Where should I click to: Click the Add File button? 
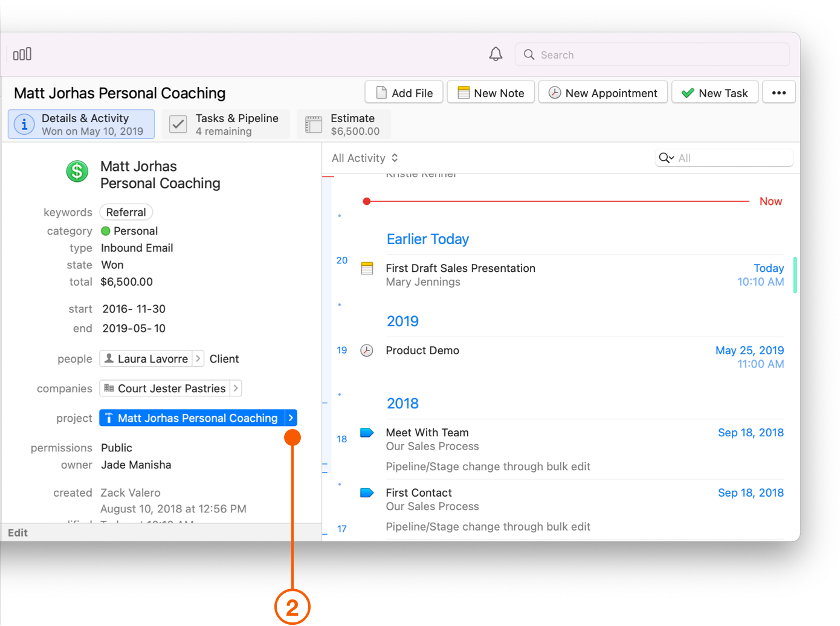pos(404,92)
